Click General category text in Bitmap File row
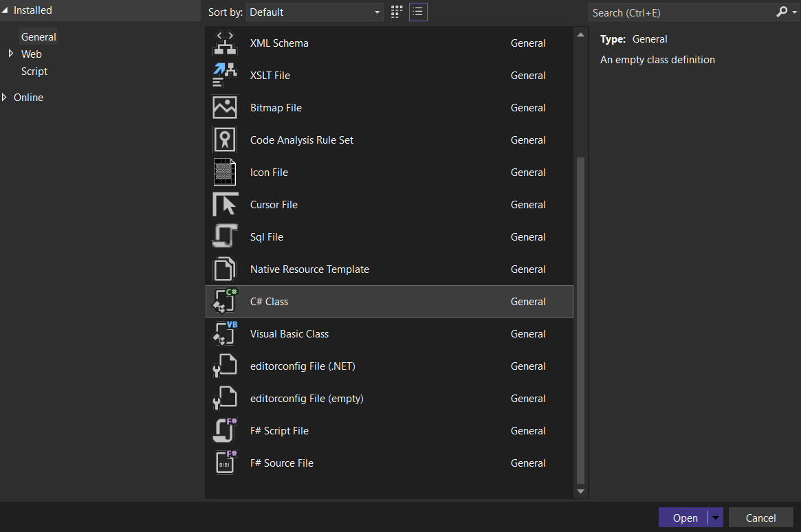Image resolution: width=801 pixels, height=532 pixels. 528,108
